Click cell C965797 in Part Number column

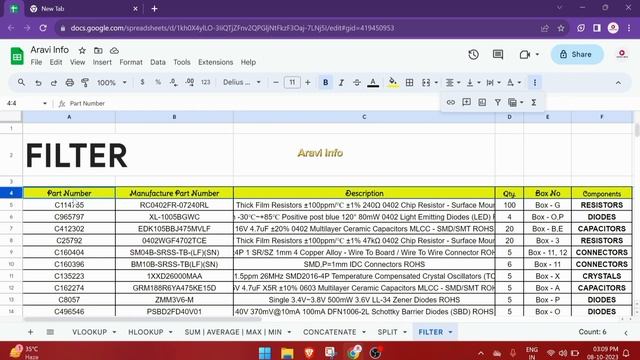pos(69,217)
